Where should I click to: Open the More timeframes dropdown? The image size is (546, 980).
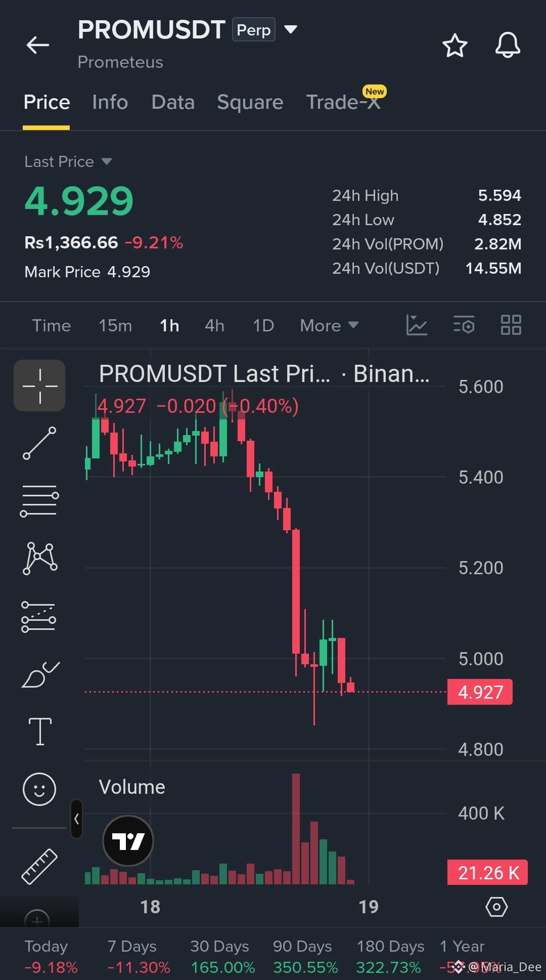[329, 325]
